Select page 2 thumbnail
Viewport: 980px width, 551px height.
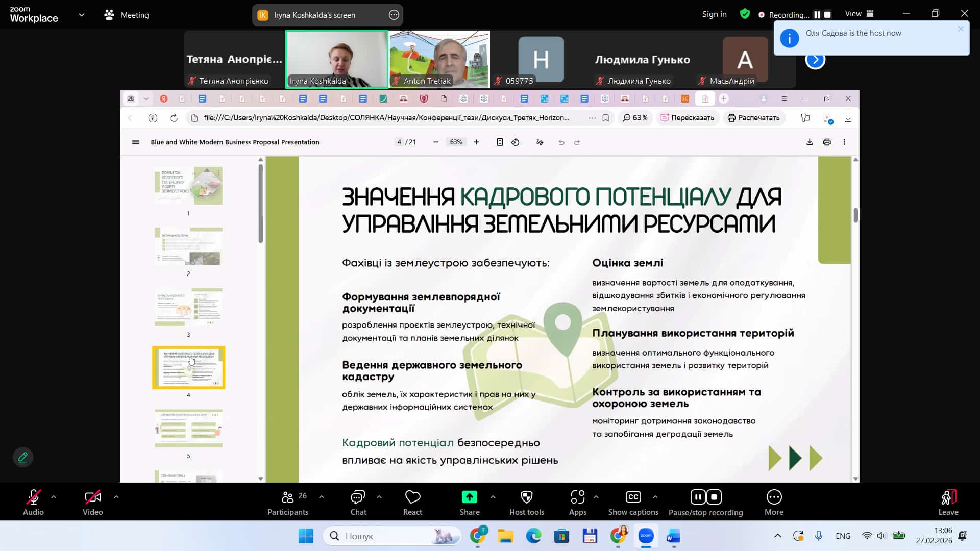188,246
